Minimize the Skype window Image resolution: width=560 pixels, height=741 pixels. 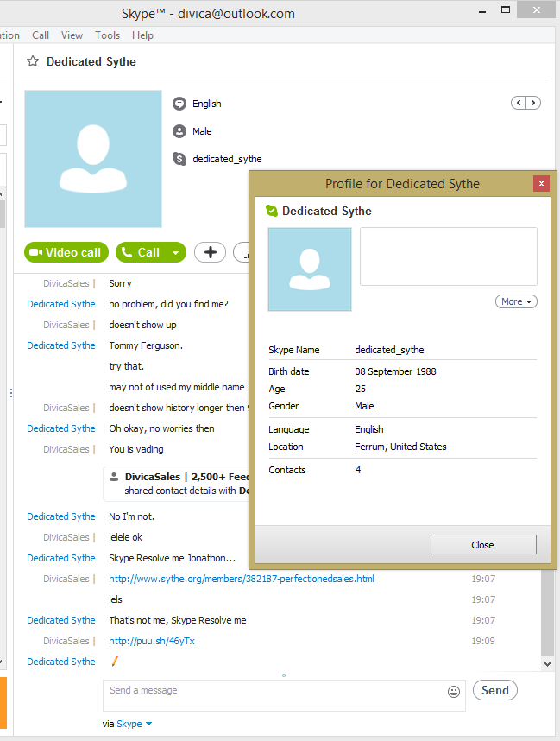482,11
